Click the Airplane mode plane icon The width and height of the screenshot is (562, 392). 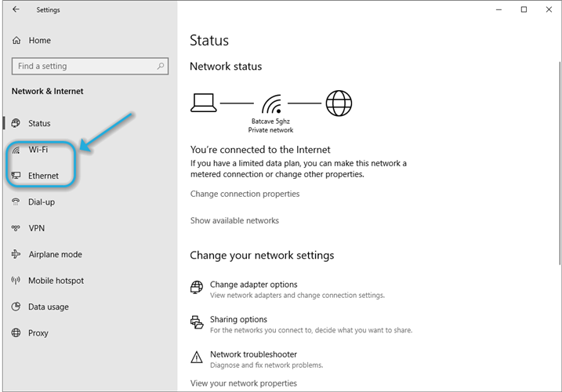click(16, 254)
